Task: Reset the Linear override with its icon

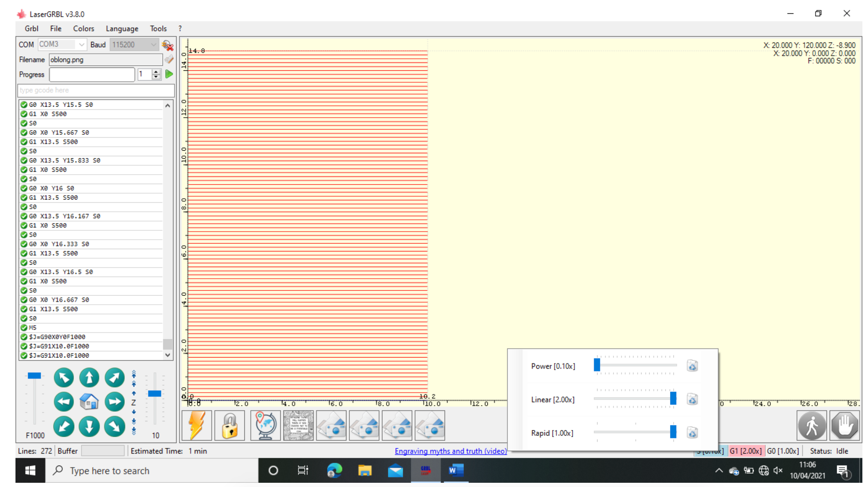Action: tap(692, 399)
